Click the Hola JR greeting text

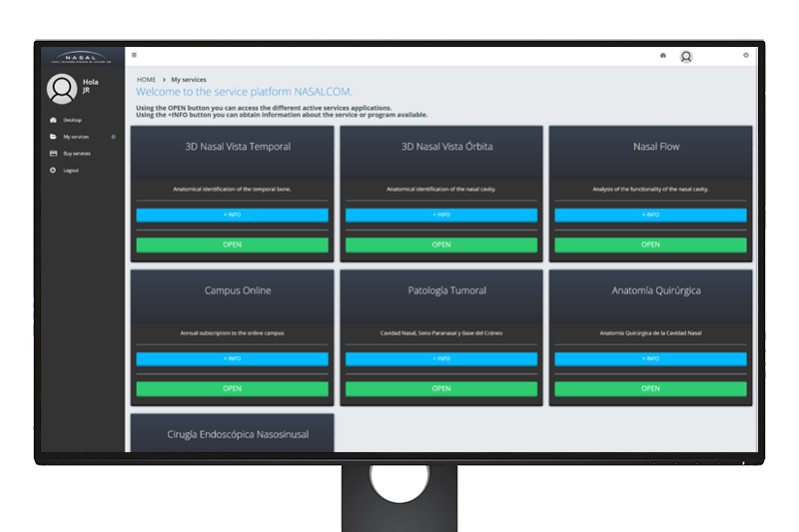coord(91,86)
